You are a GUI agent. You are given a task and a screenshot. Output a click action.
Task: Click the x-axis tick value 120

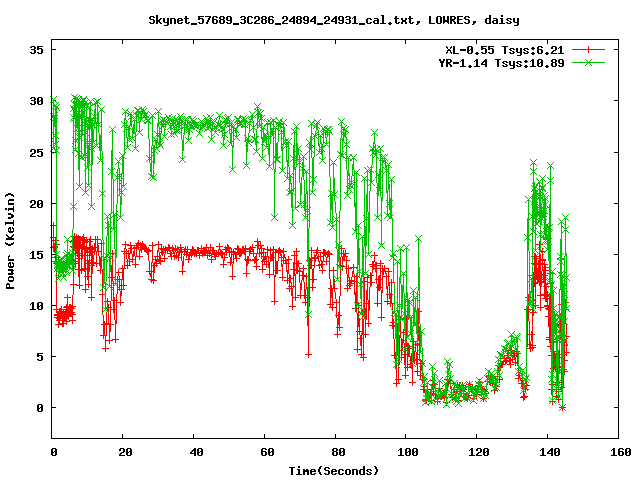[479, 452]
